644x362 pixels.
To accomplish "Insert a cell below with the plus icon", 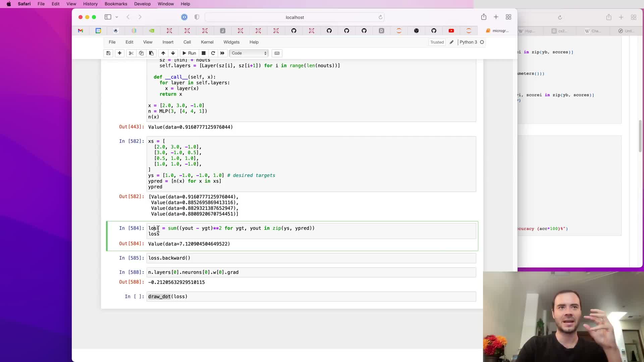I will click(x=119, y=53).
